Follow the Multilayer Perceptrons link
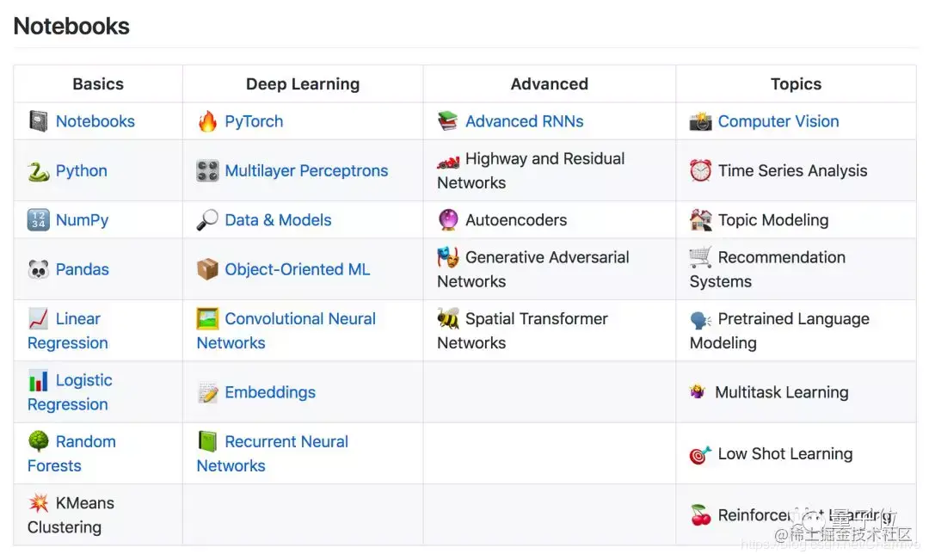The image size is (929, 560). coord(306,171)
